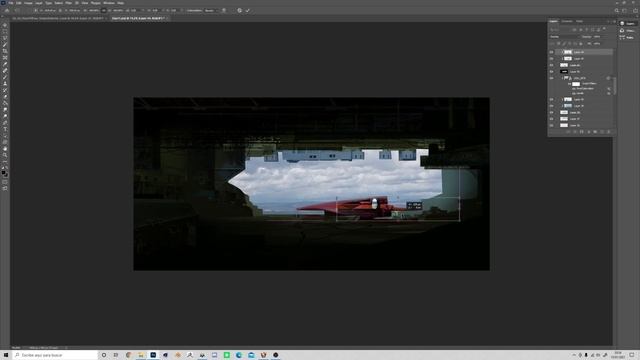This screenshot has width=640, height=360.
Task: Open Windows Start menu
Action: (x=6, y=355)
